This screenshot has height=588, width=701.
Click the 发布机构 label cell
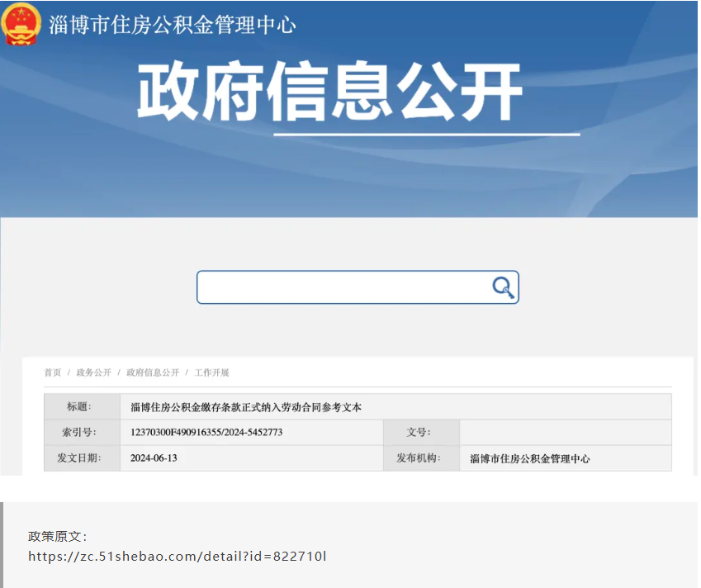(420, 458)
